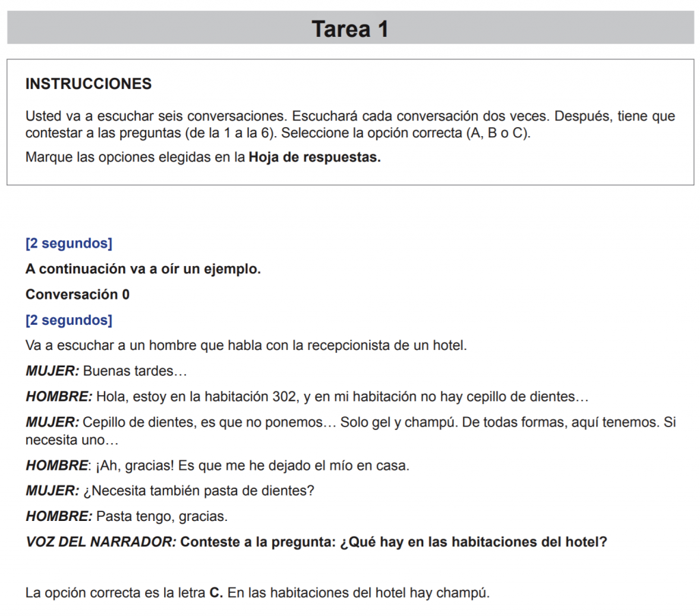Click the text 'Usted va a escuchar seis conversaciones.'
The image size is (700, 616).
(157, 116)
